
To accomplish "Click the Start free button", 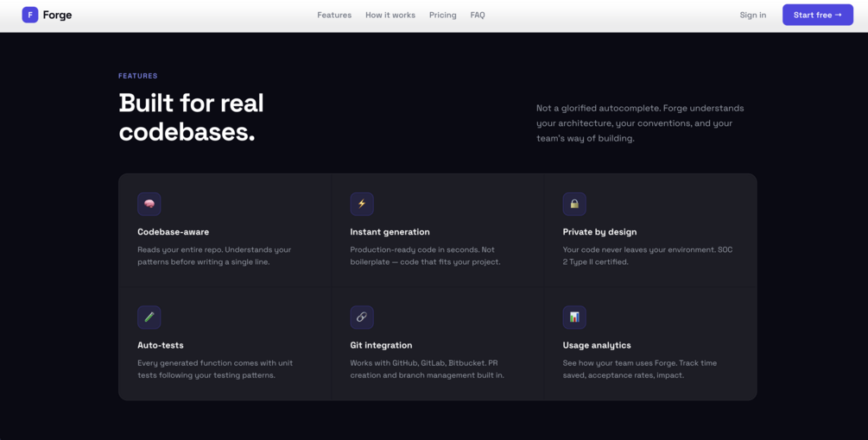I will click(818, 15).
